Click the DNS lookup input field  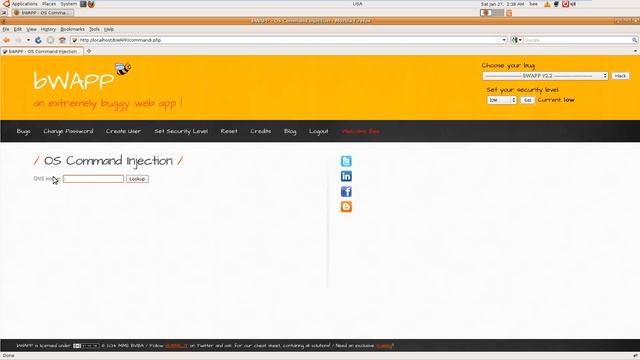[x=93, y=179]
